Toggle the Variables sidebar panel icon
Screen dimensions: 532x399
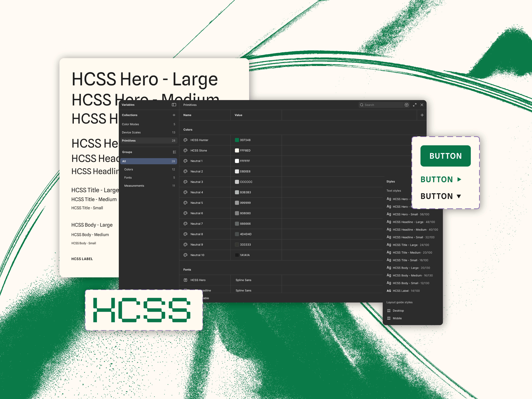pos(174,105)
